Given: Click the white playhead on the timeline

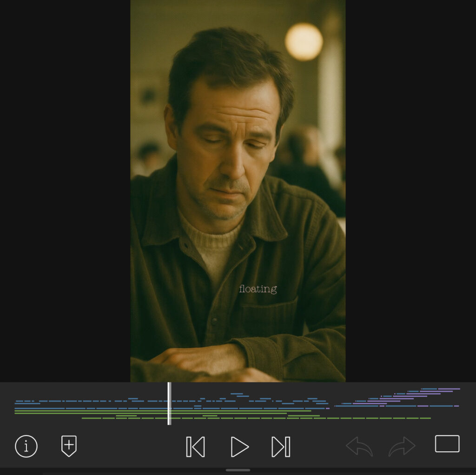Looking at the screenshot, I should pos(169,403).
